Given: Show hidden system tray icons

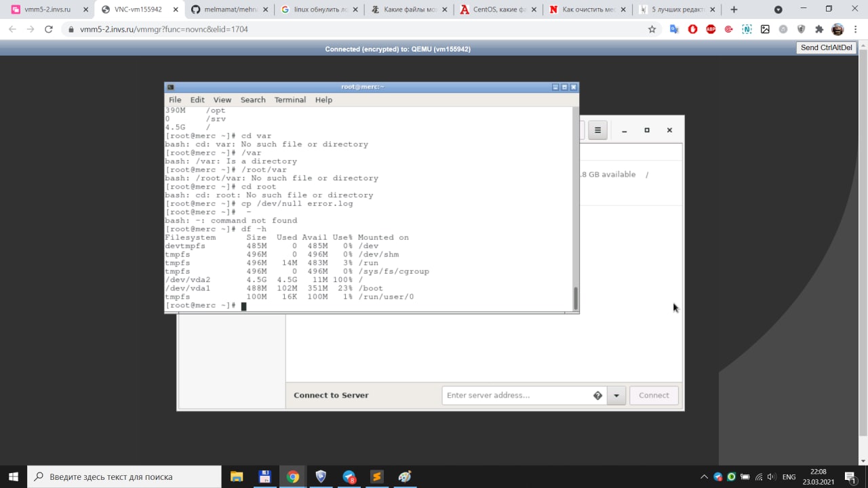Looking at the screenshot, I should (x=704, y=477).
